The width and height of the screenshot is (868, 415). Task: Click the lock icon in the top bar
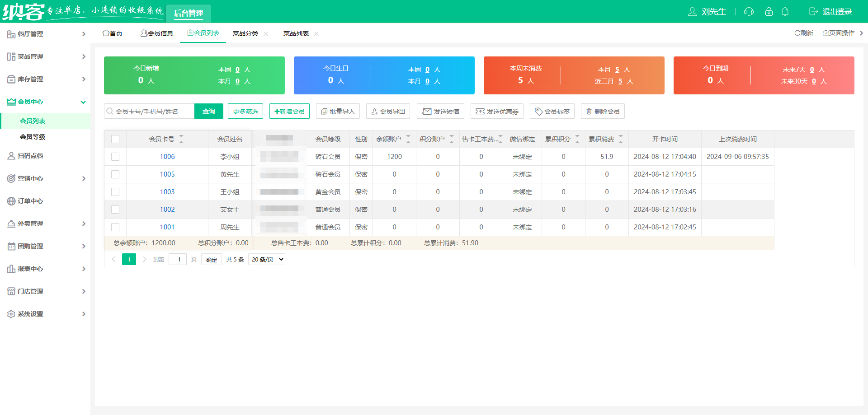769,12
